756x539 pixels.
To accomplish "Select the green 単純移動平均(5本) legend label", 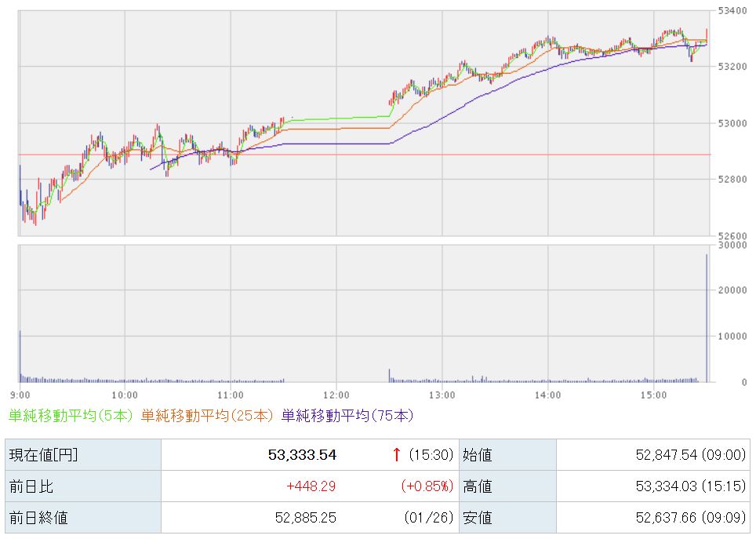I will pyautogui.click(x=71, y=416).
